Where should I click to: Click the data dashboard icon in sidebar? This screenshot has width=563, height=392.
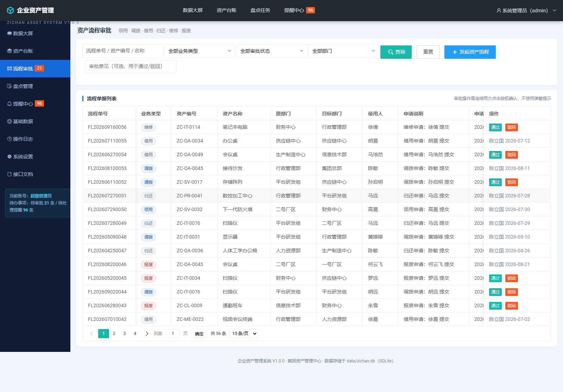tap(10, 33)
